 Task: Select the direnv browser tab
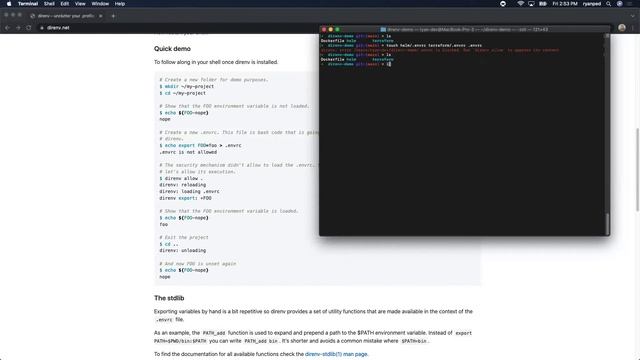pos(65,16)
